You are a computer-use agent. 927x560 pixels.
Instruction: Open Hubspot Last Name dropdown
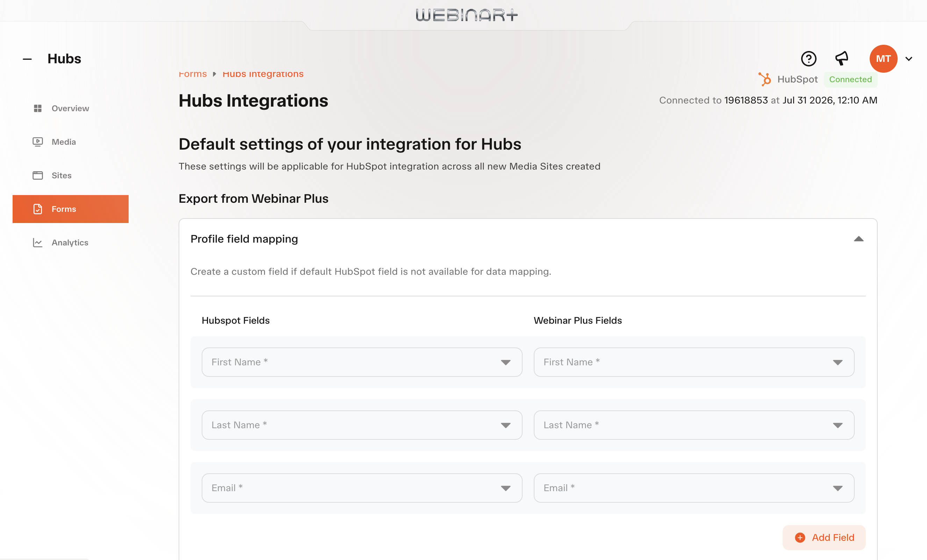point(362,425)
